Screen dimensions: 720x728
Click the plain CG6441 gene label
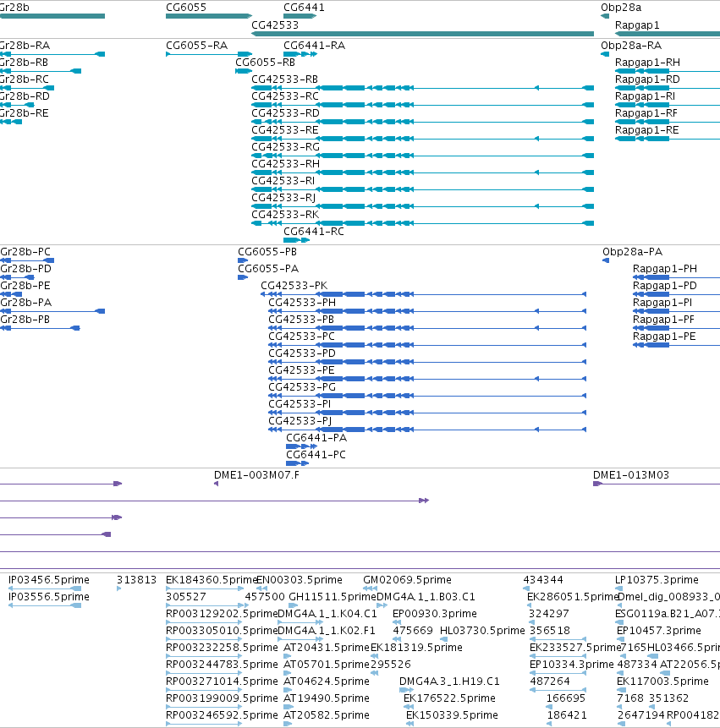304,8
